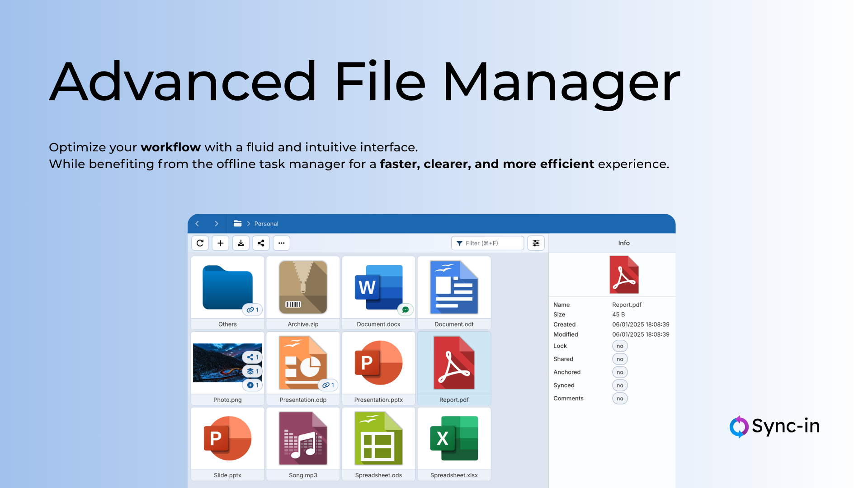Open the view settings sliders icon
868x488 pixels.
536,243
